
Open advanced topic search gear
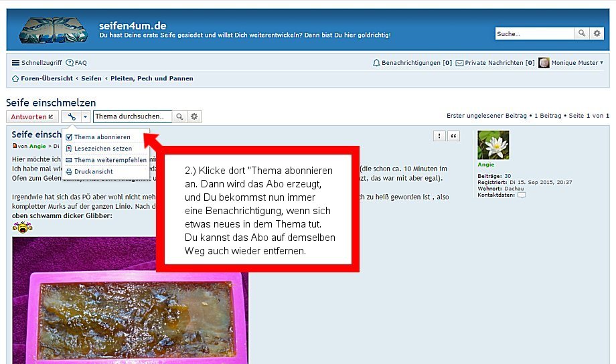click(x=194, y=116)
